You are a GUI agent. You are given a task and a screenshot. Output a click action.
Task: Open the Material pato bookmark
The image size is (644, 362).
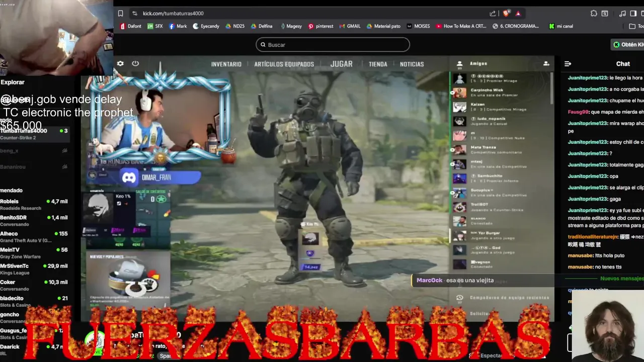tap(383, 26)
